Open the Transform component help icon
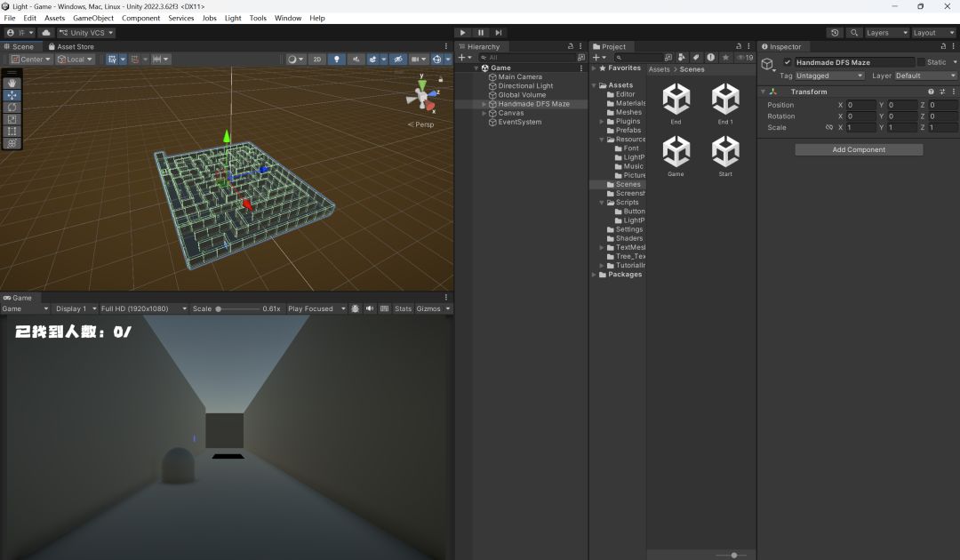 (931, 92)
